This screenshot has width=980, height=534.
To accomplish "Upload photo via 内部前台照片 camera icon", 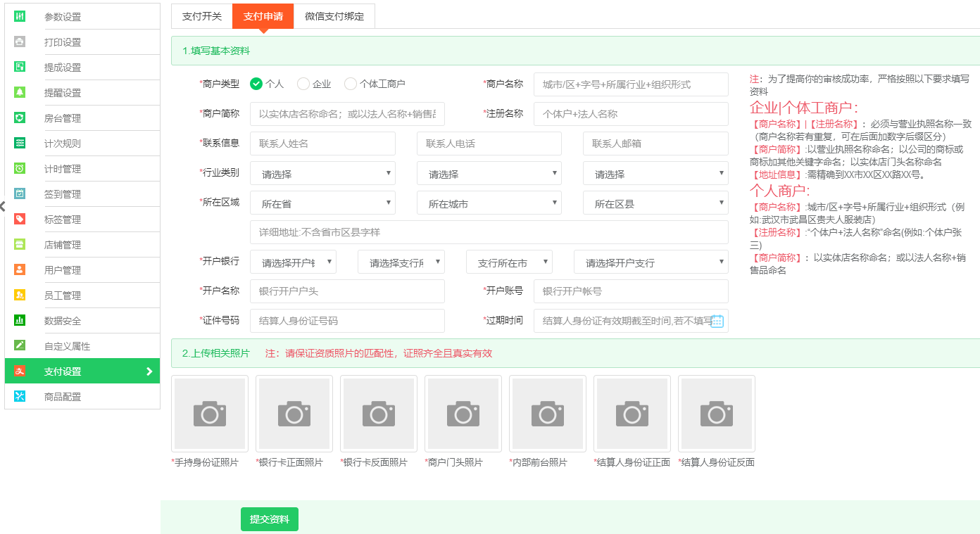I will pyautogui.click(x=548, y=414).
